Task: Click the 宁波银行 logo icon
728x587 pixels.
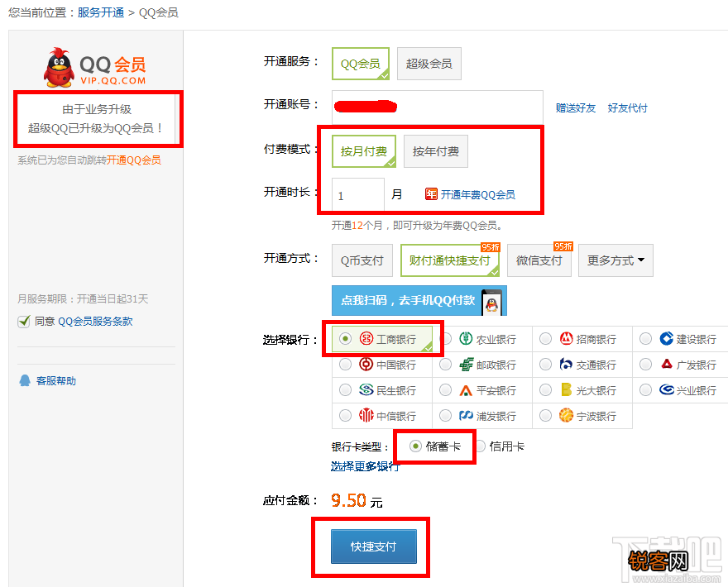Action: click(x=566, y=415)
